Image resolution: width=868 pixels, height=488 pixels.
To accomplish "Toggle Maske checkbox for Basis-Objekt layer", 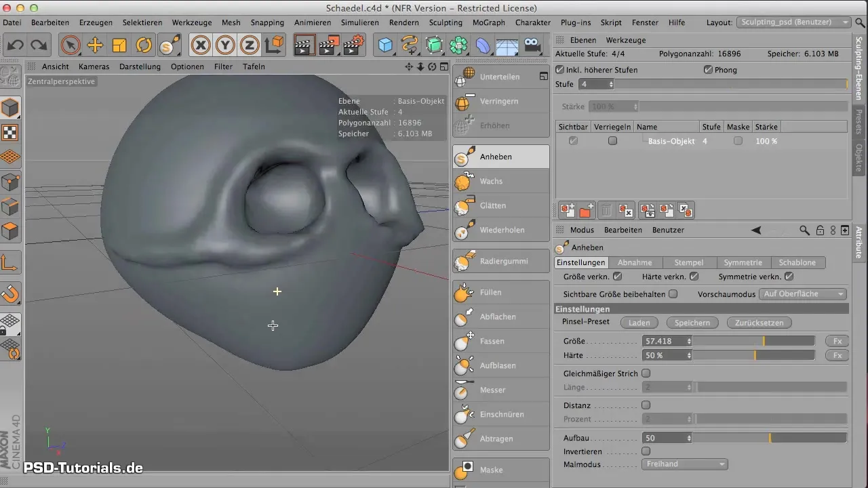I will (738, 141).
